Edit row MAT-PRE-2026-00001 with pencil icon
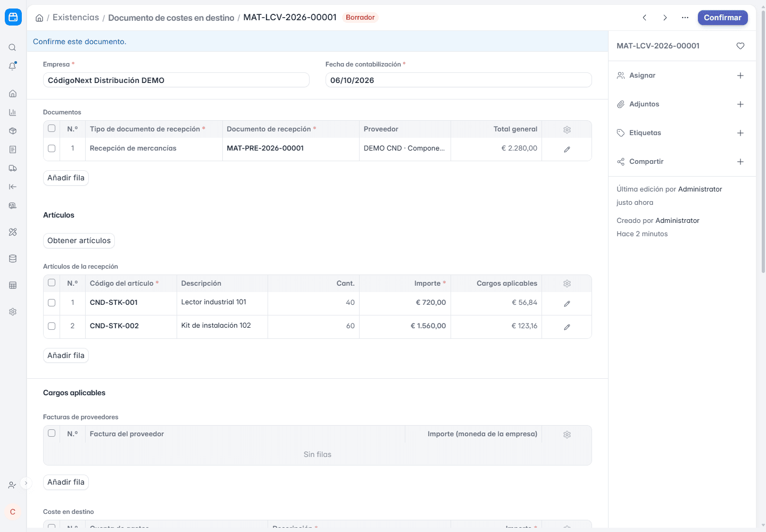The image size is (766, 532). 567,149
